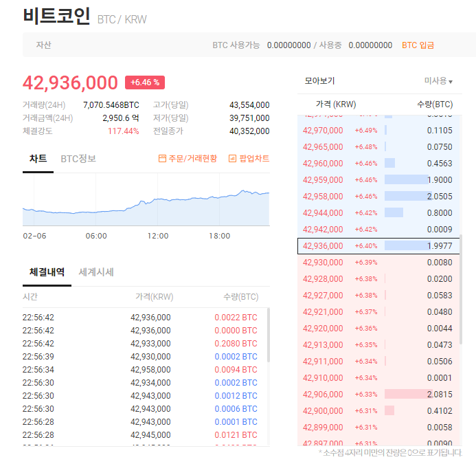Click the 0.2080 BTC trade entry
The height and width of the screenshot is (464, 476).
pos(236,344)
